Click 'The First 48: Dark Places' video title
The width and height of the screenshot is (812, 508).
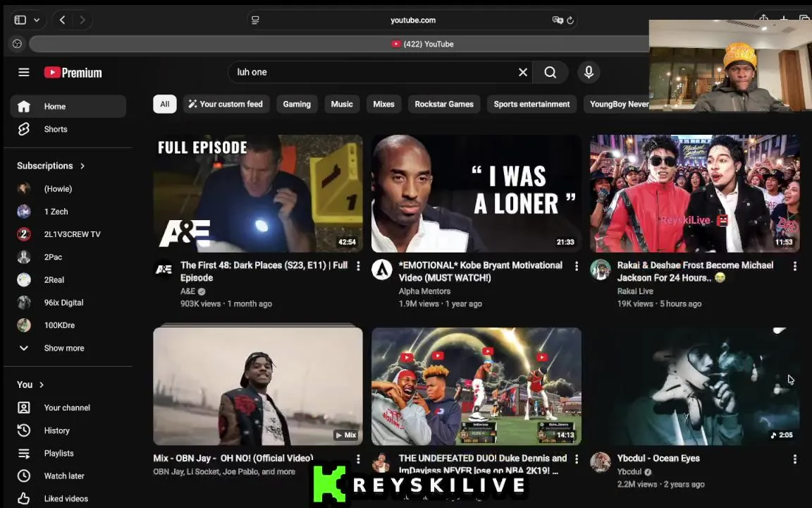tap(264, 272)
